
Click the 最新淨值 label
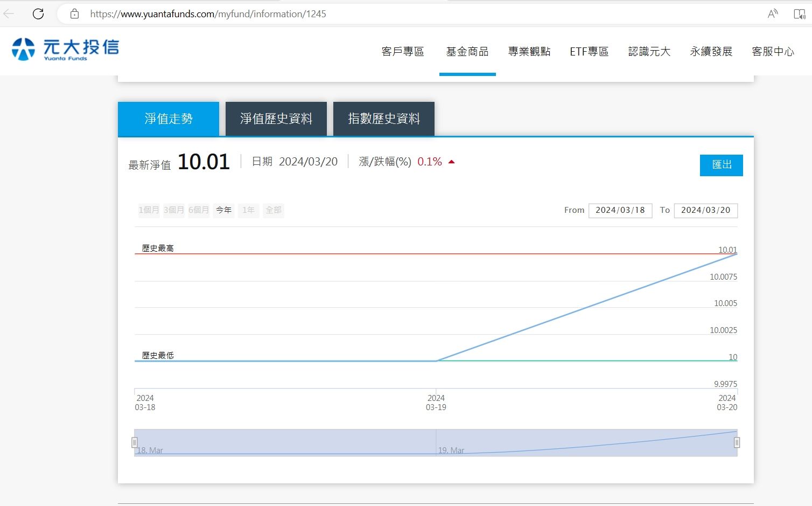click(150, 165)
